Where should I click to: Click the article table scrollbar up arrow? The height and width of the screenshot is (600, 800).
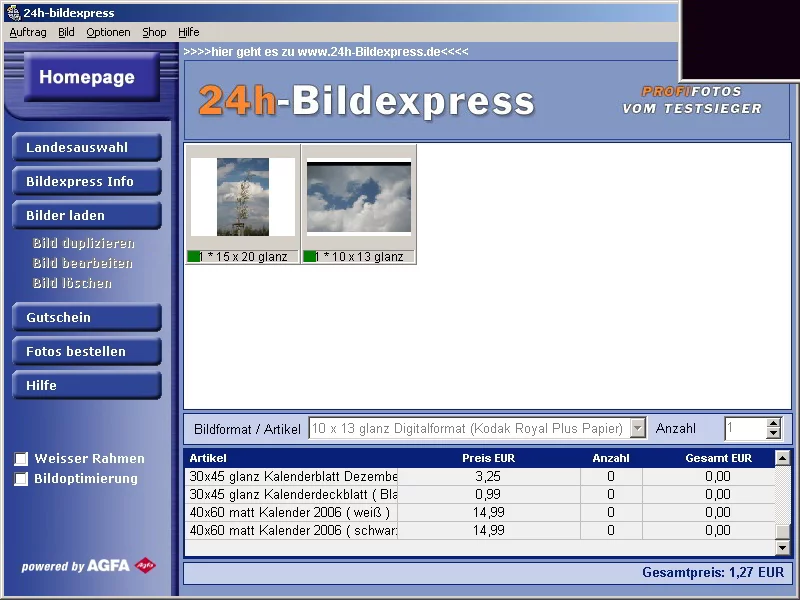click(782, 458)
